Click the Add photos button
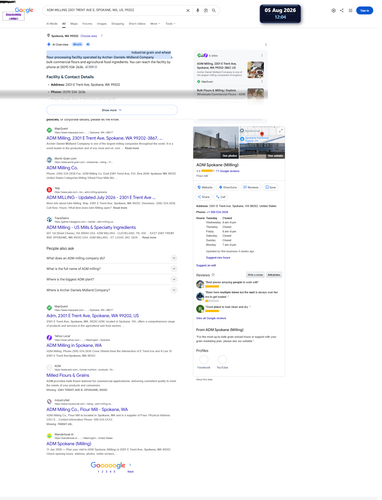 274,275
